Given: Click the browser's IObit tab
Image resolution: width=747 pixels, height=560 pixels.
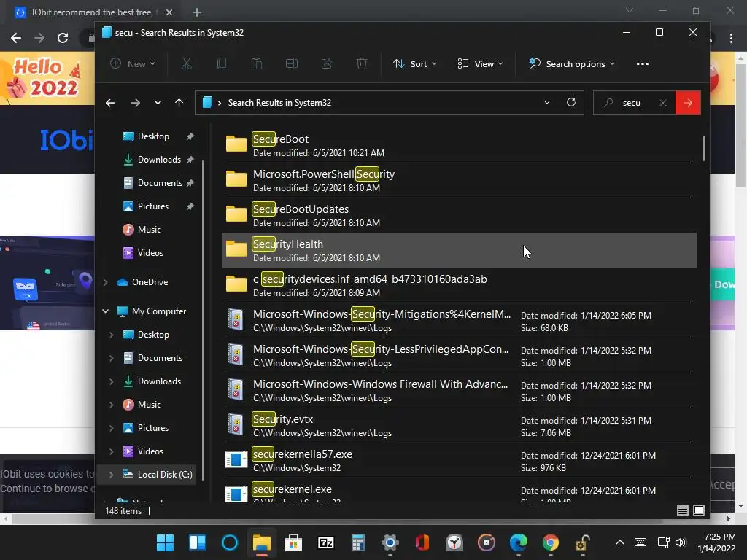Looking at the screenshot, I should (92, 12).
